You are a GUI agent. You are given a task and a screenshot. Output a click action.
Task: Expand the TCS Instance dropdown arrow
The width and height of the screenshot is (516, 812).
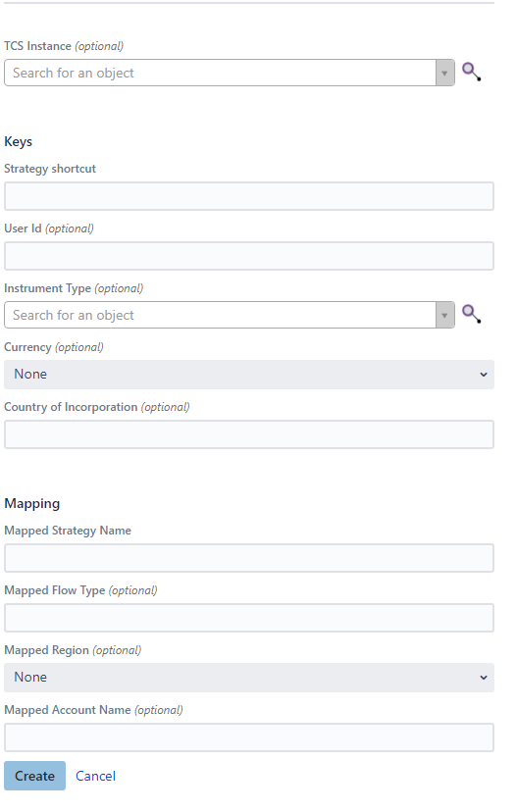(444, 73)
